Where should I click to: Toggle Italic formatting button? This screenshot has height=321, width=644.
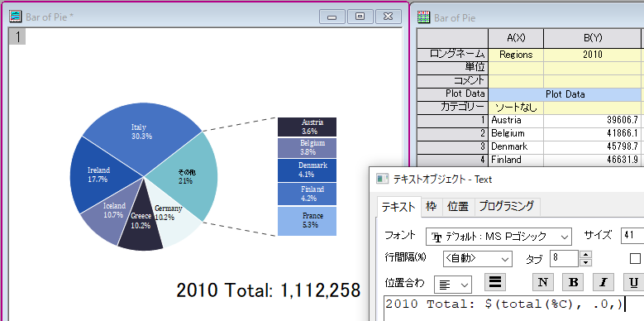pyautogui.click(x=603, y=281)
